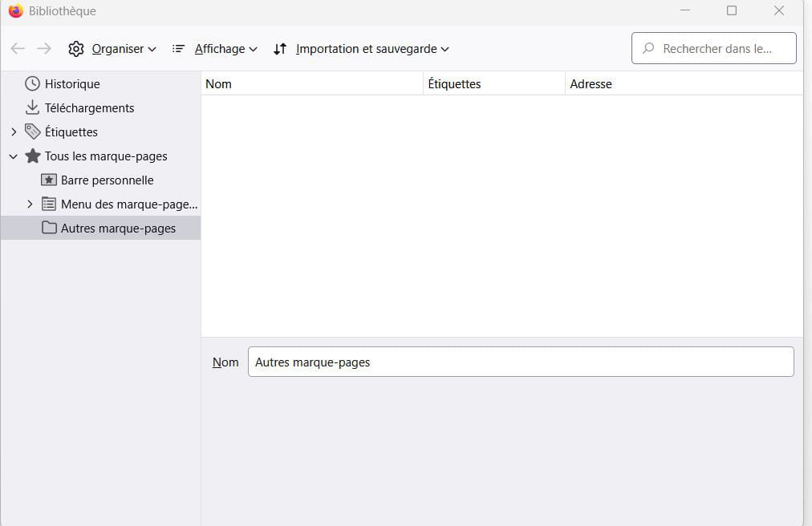Click the Historique clock icon
The height and width of the screenshot is (526, 812).
click(32, 83)
